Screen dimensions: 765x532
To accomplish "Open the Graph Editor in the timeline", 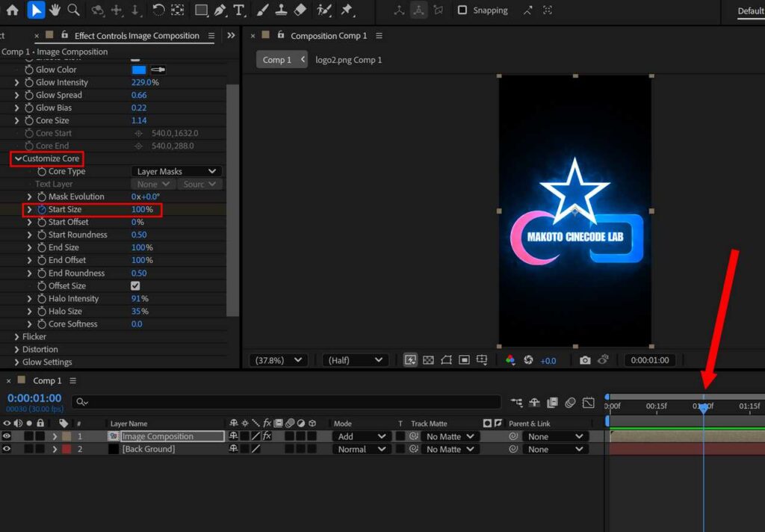I will pos(589,402).
